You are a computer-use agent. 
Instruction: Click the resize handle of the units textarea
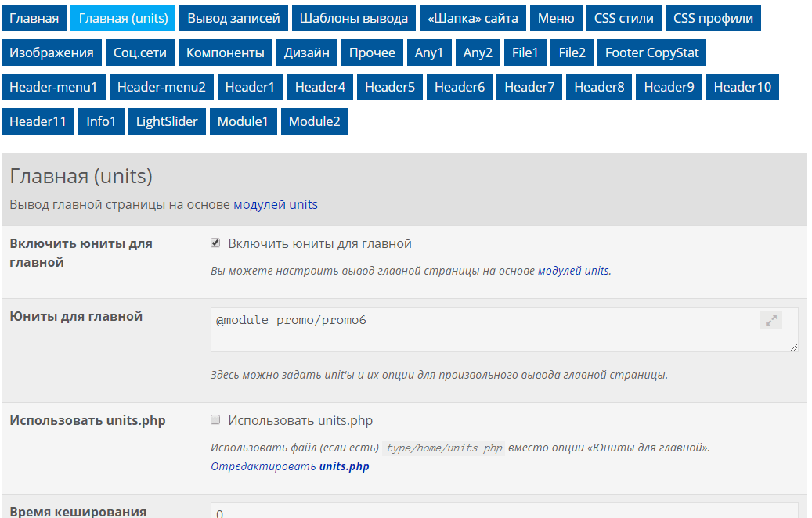click(794, 347)
